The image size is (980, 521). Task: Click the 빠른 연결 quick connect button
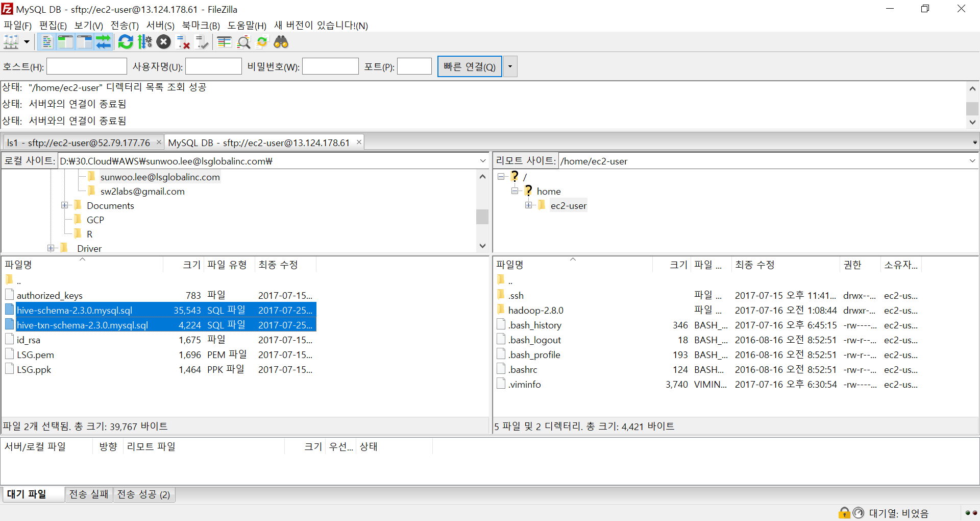pos(470,66)
